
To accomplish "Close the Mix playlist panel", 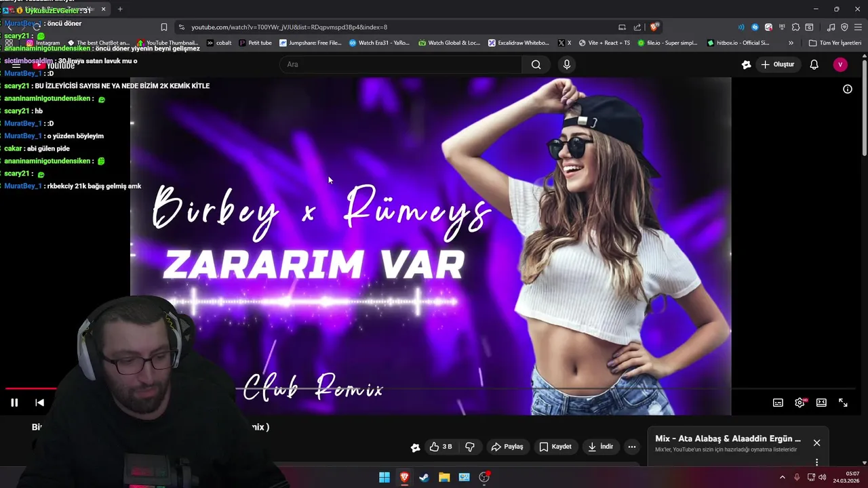I will pos(816,443).
